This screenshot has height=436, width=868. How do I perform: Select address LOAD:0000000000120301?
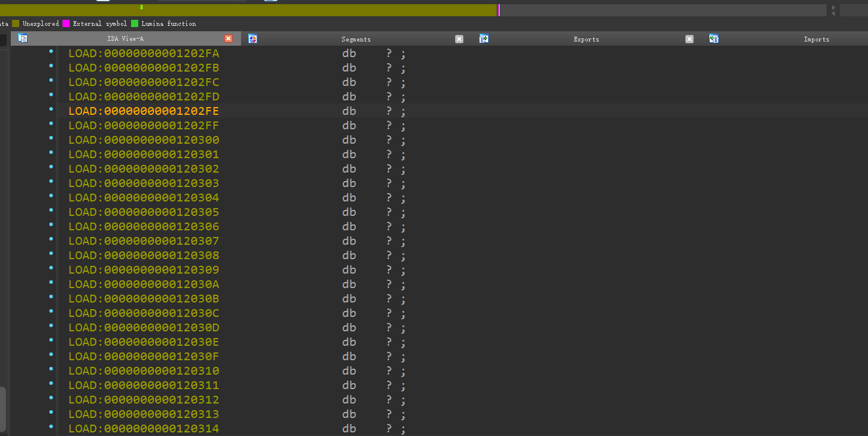pos(144,155)
